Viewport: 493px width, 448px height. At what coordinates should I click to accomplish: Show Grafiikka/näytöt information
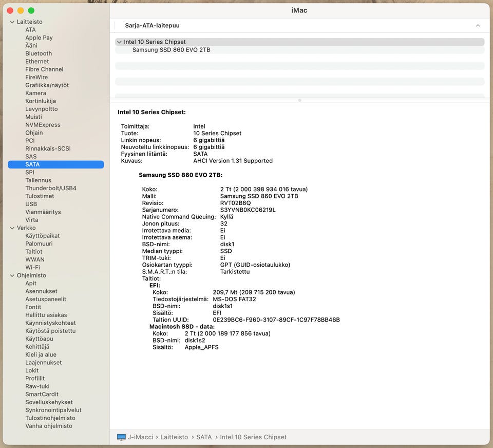pos(47,85)
